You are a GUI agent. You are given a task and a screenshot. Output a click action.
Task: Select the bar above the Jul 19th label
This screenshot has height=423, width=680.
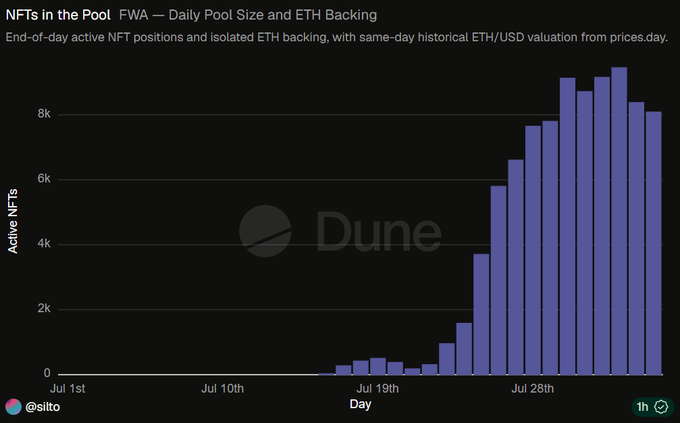point(378,366)
